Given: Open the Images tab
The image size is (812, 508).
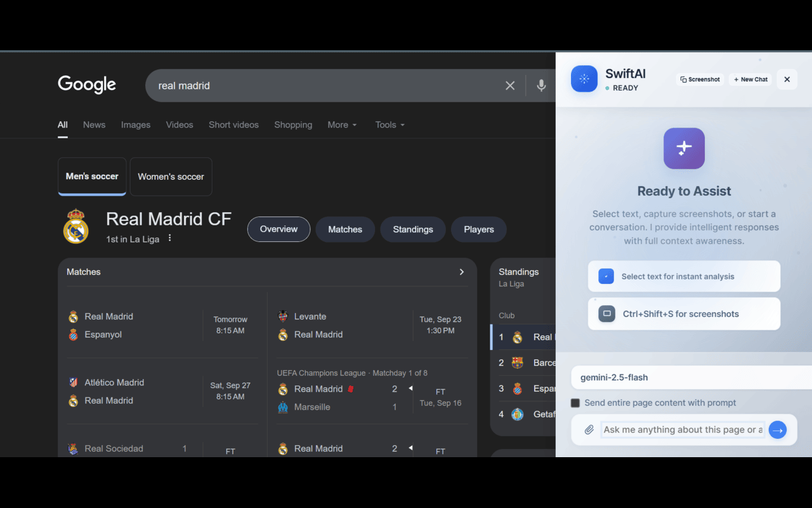Looking at the screenshot, I should coord(136,125).
